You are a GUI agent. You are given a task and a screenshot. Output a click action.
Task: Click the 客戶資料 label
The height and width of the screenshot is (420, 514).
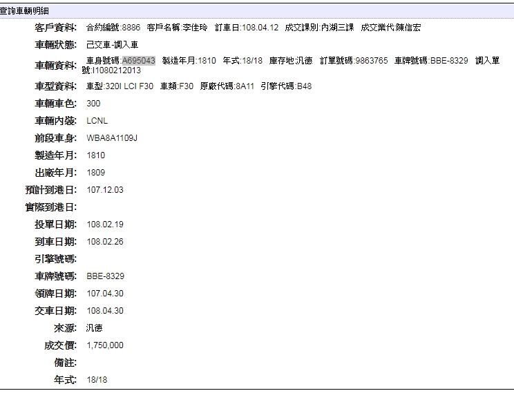56,28
